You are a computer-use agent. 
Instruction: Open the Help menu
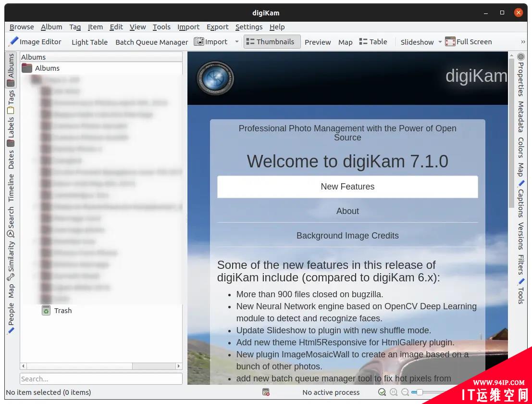(277, 27)
